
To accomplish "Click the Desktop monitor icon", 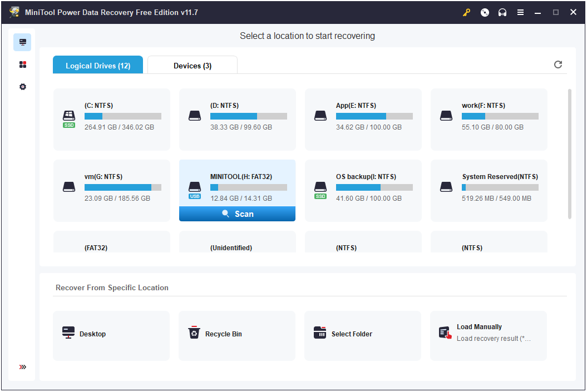I will 68,333.
